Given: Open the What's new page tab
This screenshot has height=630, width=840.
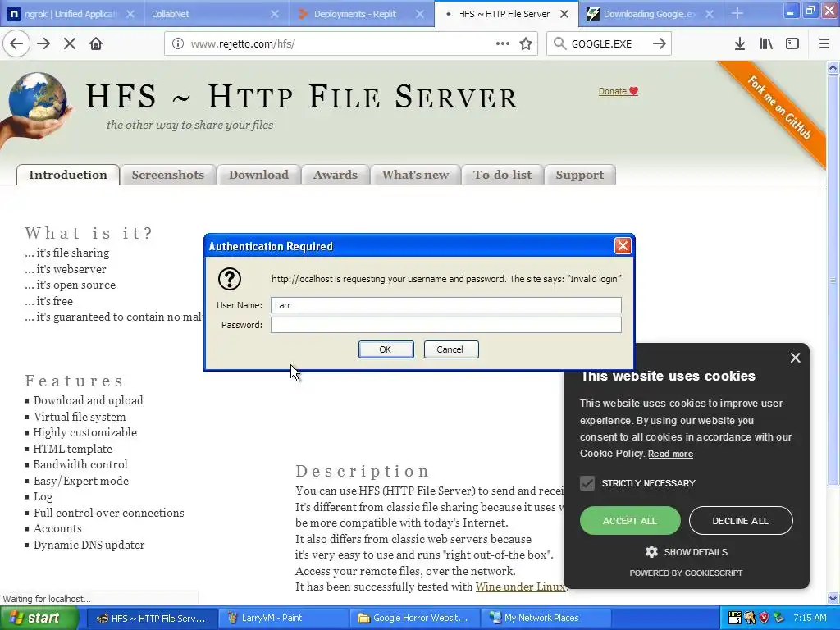Looking at the screenshot, I should pos(415,175).
